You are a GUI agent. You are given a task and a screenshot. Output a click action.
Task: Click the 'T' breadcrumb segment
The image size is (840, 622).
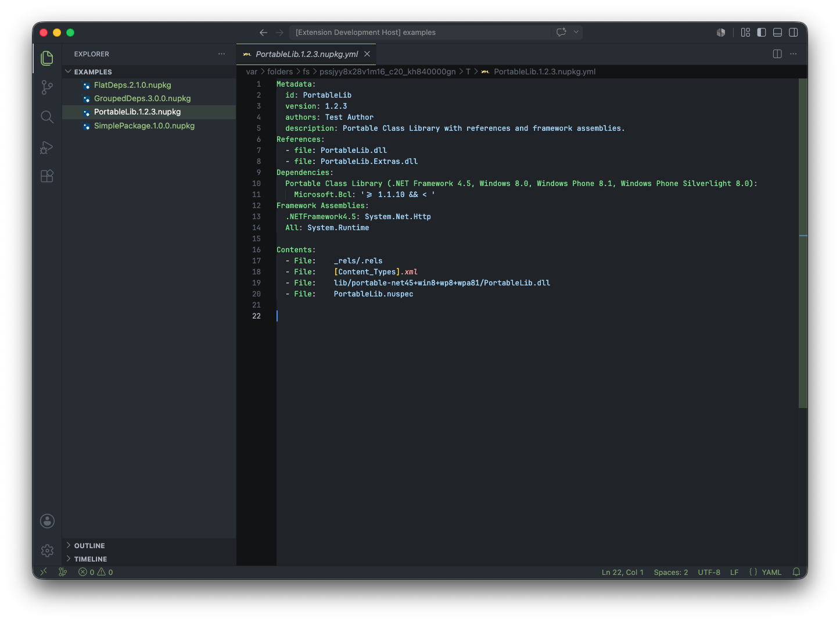point(468,72)
